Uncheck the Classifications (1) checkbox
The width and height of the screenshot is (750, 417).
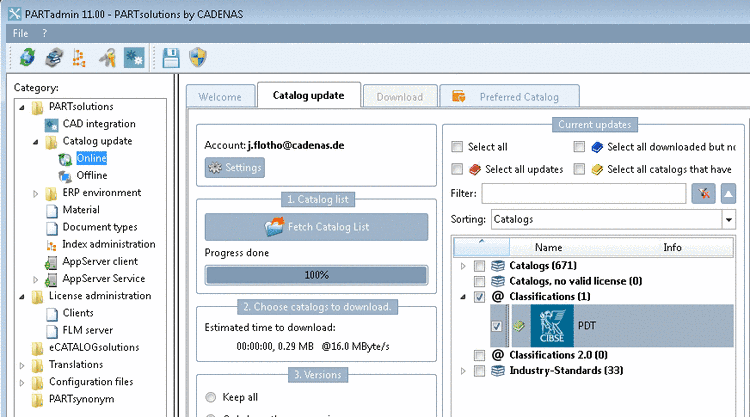coord(479,297)
